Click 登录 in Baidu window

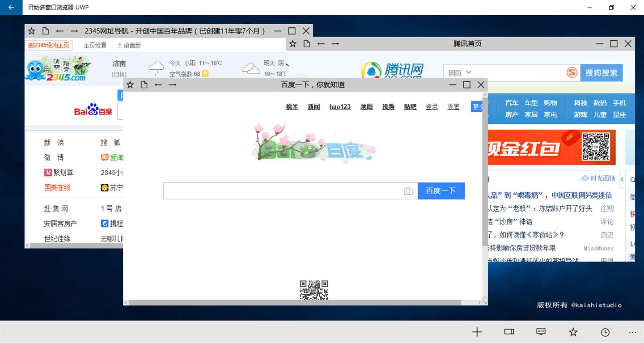coord(432,106)
